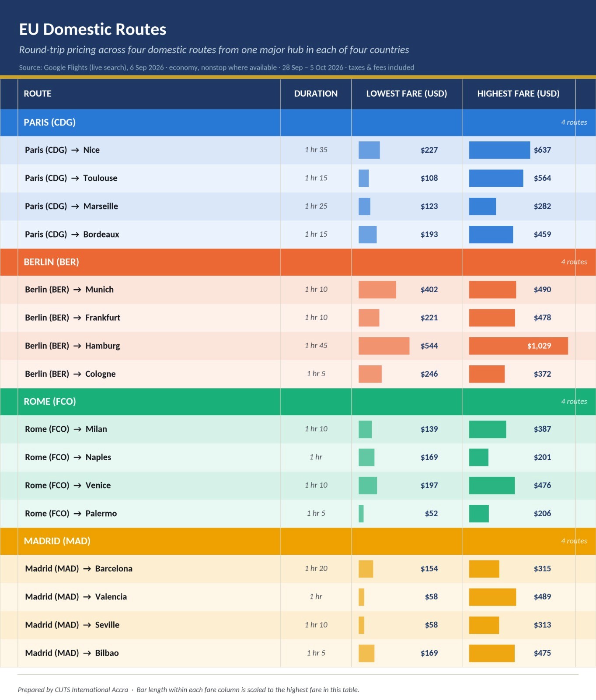Collapse the ROME (FCO) group header

(298, 402)
